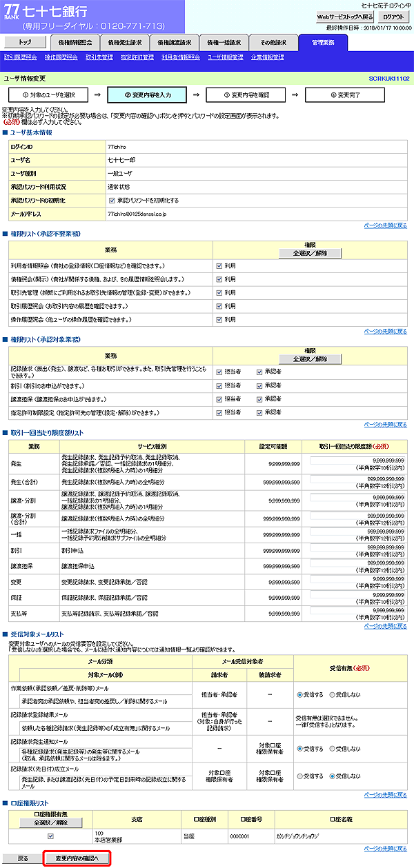Viewport: 414px width, 868px height.
Task: Toggle 承認者 checkbox for 譲渡担保
Action: 260,399
